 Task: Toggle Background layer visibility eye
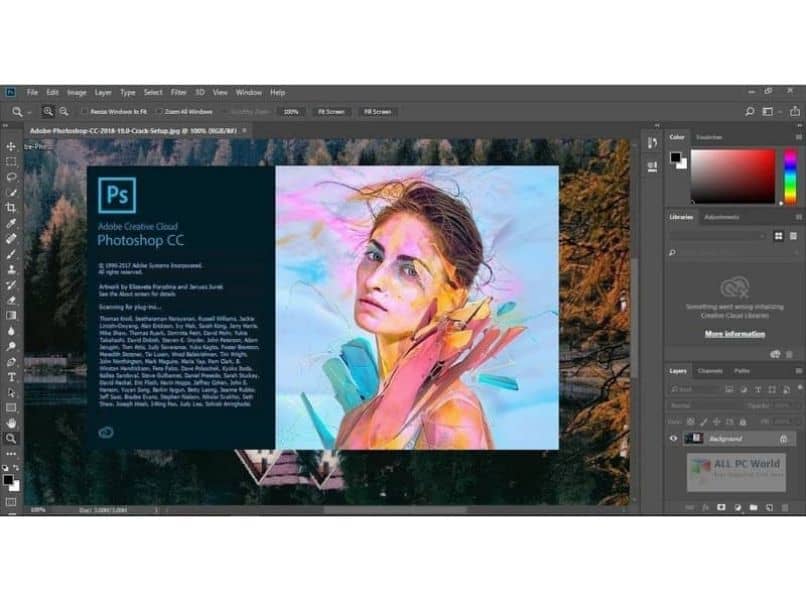coord(673,439)
